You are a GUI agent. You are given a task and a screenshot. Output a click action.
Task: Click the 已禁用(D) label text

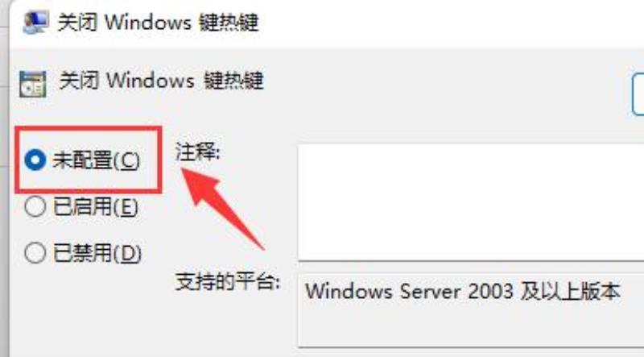coord(97,253)
